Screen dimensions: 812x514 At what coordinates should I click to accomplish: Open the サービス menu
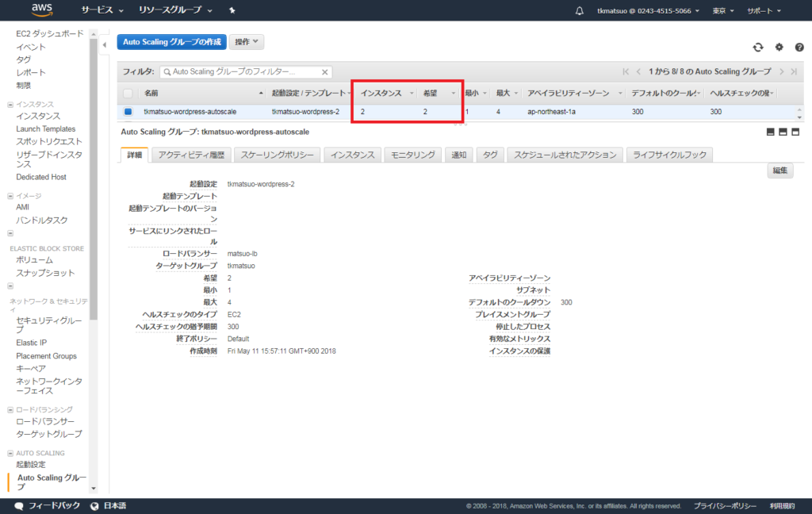(102, 10)
